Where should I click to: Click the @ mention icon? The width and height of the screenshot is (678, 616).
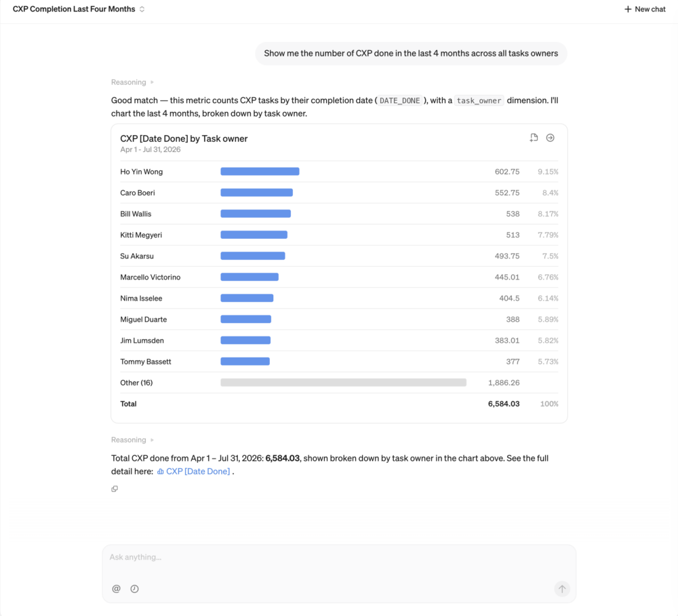pyautogui.click(x=117, y=589)
